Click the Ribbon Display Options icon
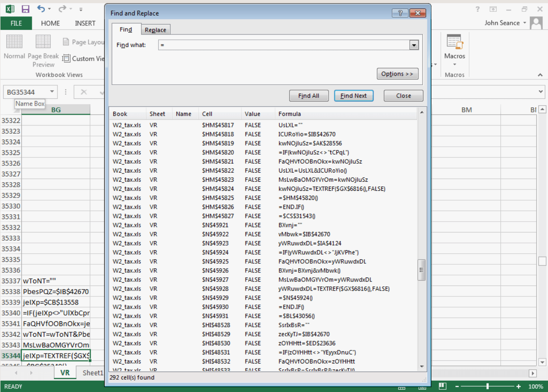The width and height of the screenshot is (548, 392). pos(493,9)
